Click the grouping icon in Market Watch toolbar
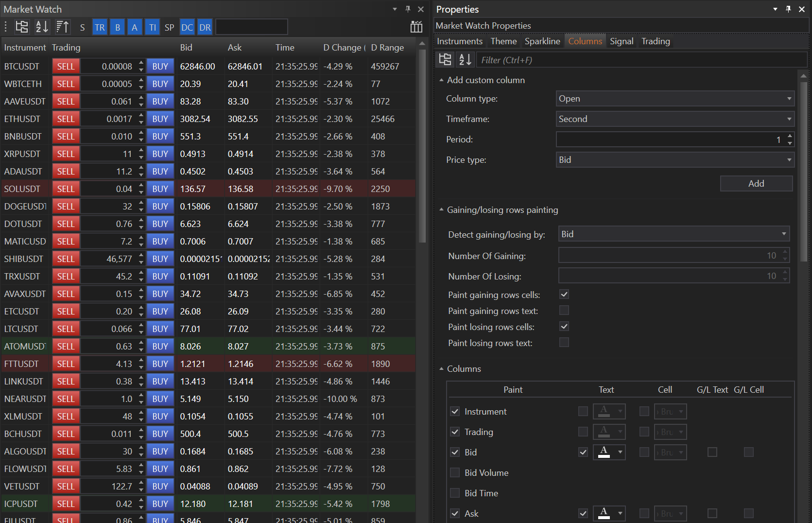 pyautogui.click(x=22, y=27)
